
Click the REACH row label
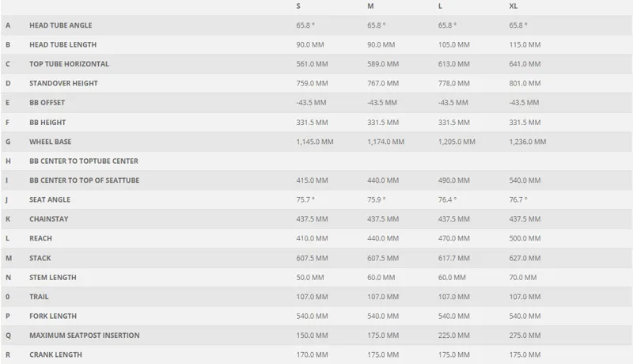tap(40, 238)
